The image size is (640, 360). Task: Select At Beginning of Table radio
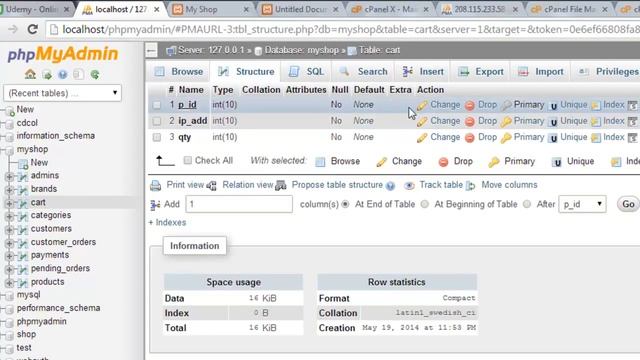pos(424,204)
